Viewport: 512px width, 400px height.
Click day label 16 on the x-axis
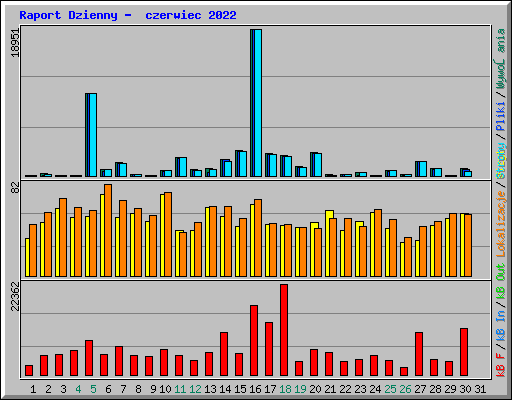(255, 389)
